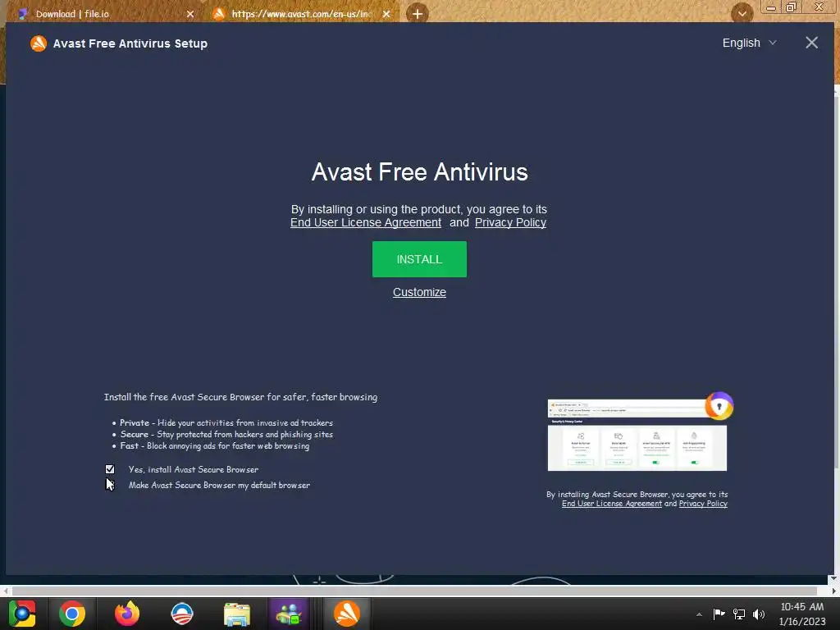Open File Explorer folder in taskbar
Viewport: 840px width, 630px height.
click(x=237, y=614)
